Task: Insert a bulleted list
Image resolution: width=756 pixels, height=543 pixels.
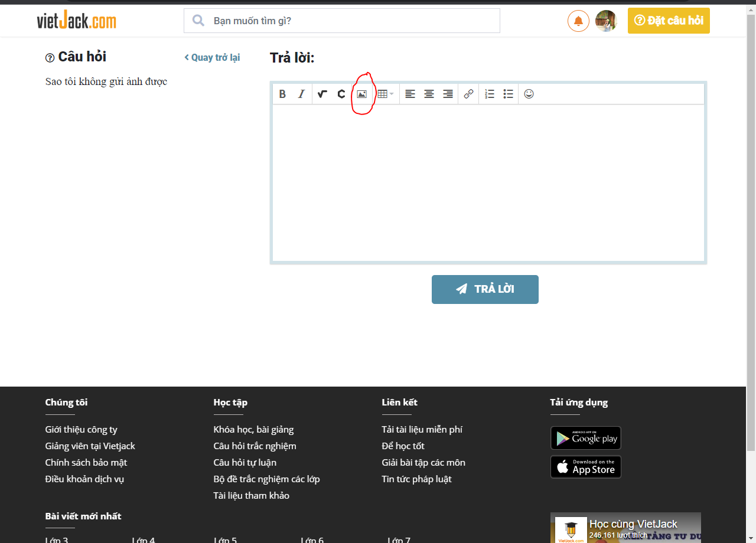Action: 508,94
